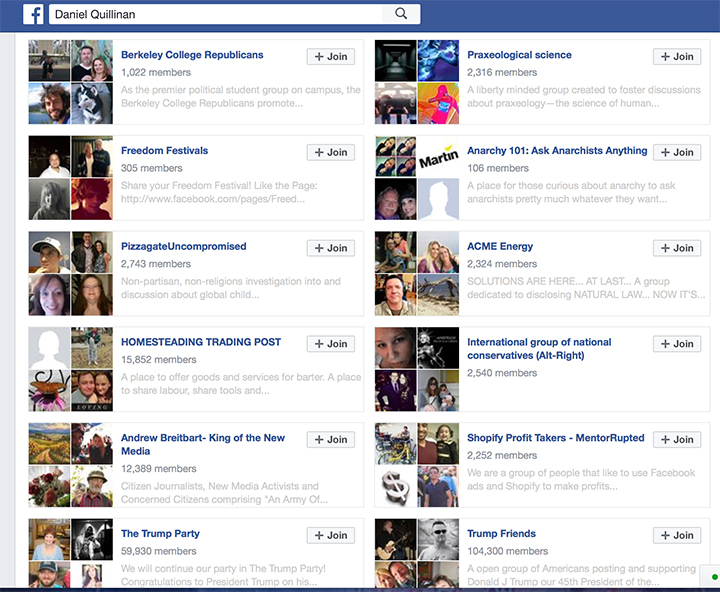
Task: Join the Freedom Festivals group
Action: coord(331,152)
